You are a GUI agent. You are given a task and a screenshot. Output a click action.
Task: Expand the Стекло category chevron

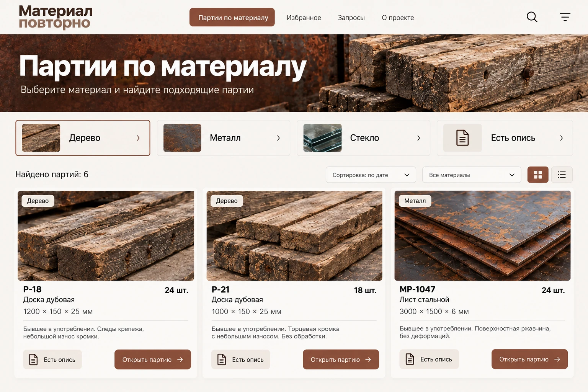click(418, 138)
